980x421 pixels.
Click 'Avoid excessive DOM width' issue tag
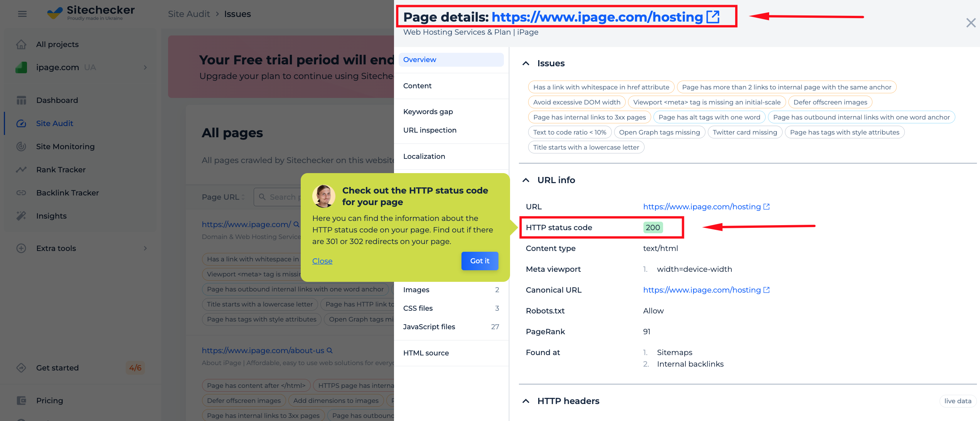point(577,102)
